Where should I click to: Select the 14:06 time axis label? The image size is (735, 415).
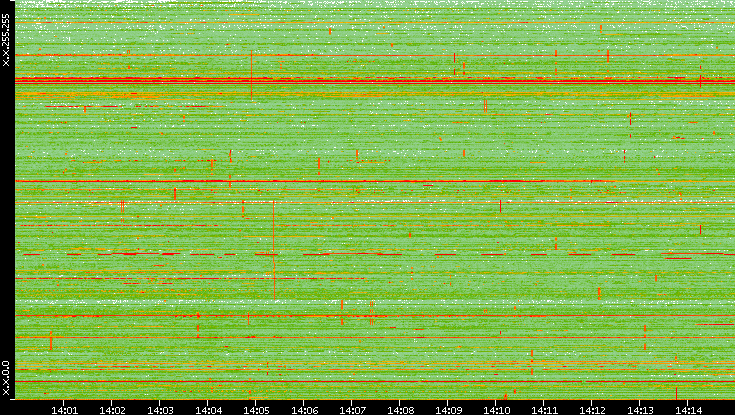[304, 410]
